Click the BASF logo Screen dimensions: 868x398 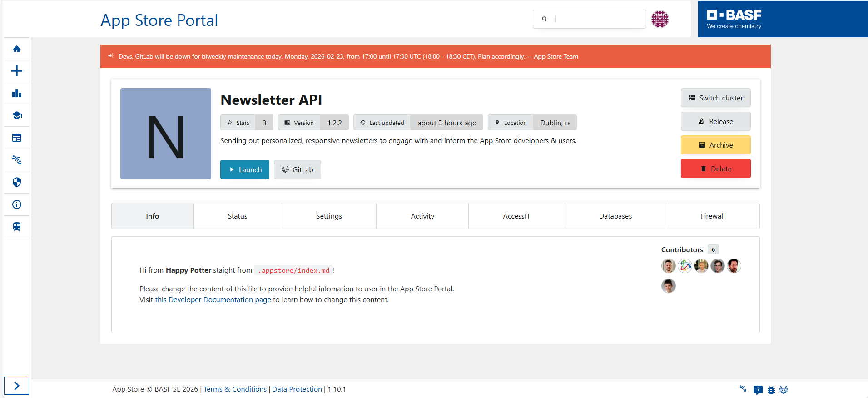734,19
